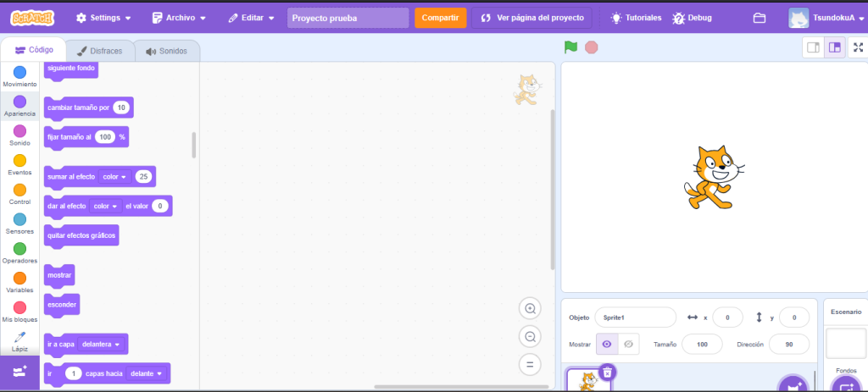Image resolution: width=868 pixels, height=392 pixels.
Task: Edit the Dirección value field
Action: (x=789, y=344)
